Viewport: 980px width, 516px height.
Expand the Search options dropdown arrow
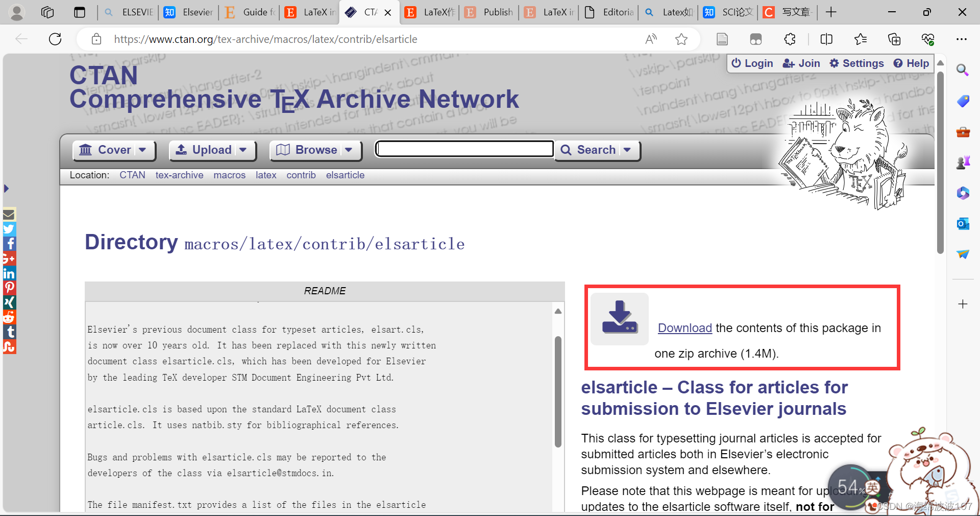(x=627, y=150)
